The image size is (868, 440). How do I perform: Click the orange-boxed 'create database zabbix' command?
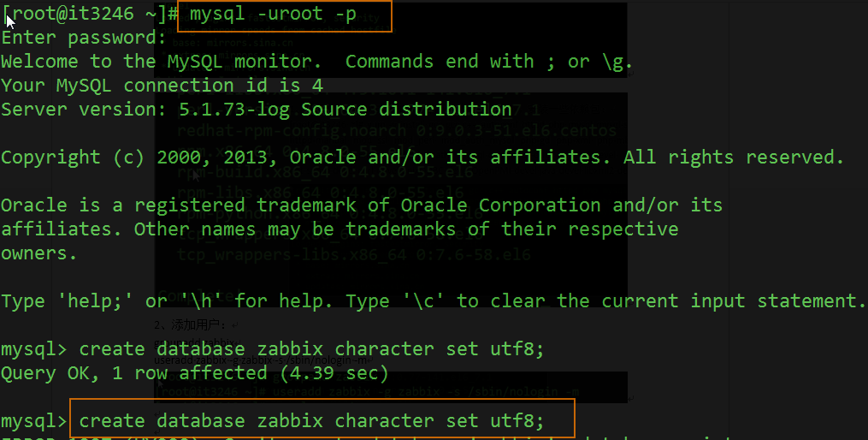tap(311, 421)
